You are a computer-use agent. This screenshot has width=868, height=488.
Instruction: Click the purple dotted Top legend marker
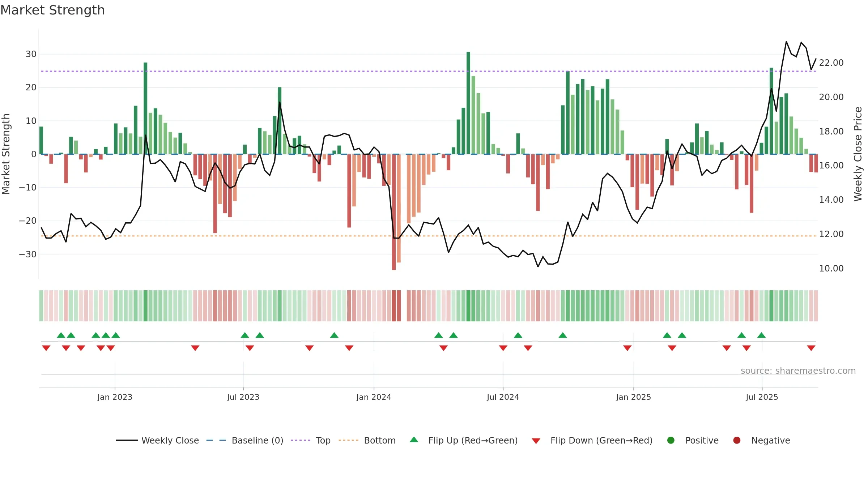pos(301,440)
